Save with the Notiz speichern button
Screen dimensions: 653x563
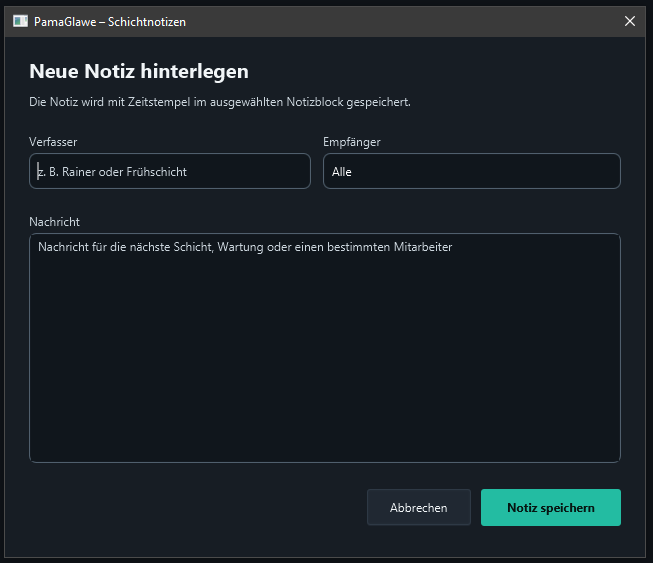(x=551, y=507)
